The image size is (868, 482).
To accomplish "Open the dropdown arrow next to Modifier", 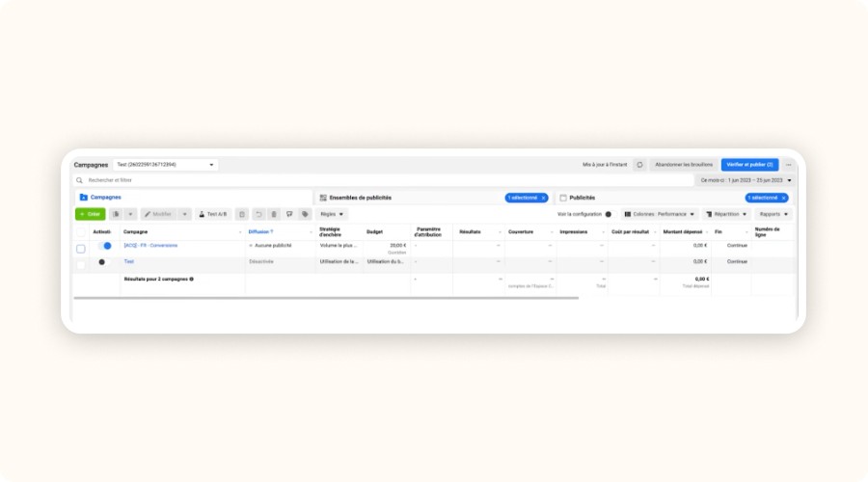I will (184, 214).
